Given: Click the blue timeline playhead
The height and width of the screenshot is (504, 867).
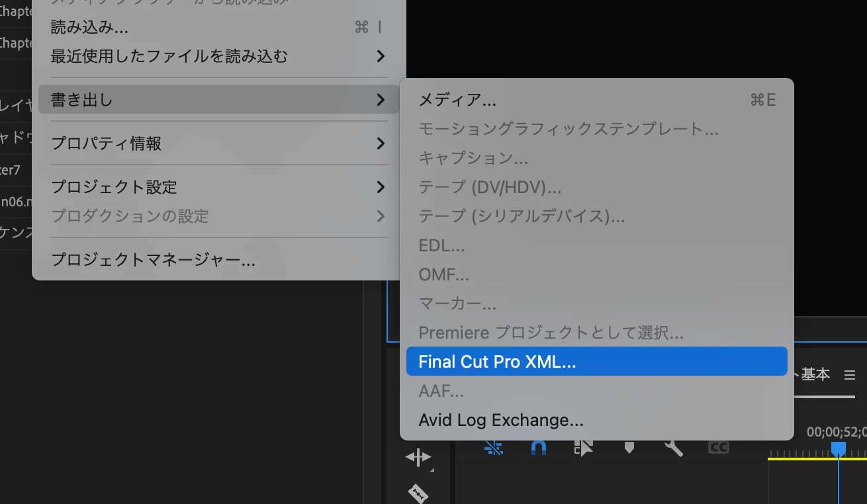Looking at the screenshot, I should [839, 449].
